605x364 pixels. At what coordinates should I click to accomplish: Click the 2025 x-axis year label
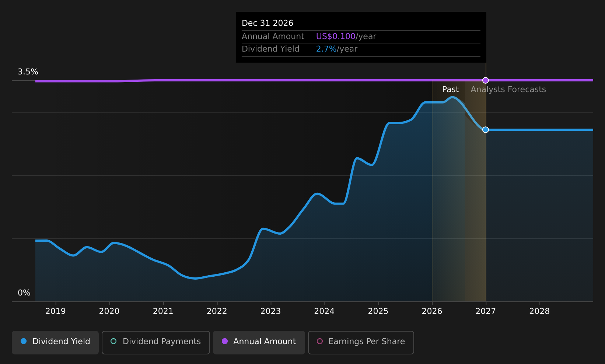378,311
